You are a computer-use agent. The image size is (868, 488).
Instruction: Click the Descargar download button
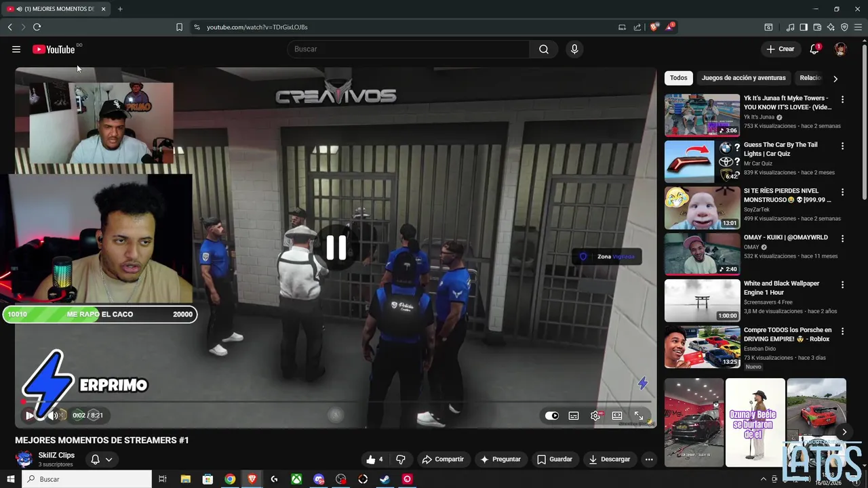click(610, 460)
